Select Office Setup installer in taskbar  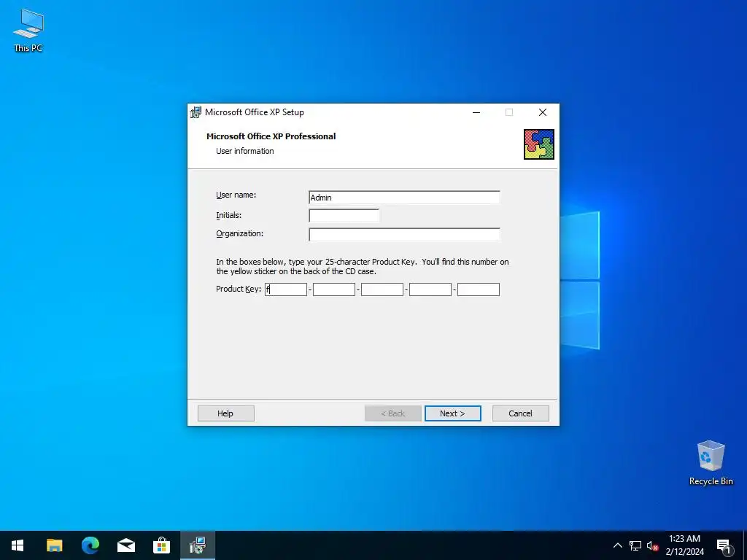tap(197, 545)
